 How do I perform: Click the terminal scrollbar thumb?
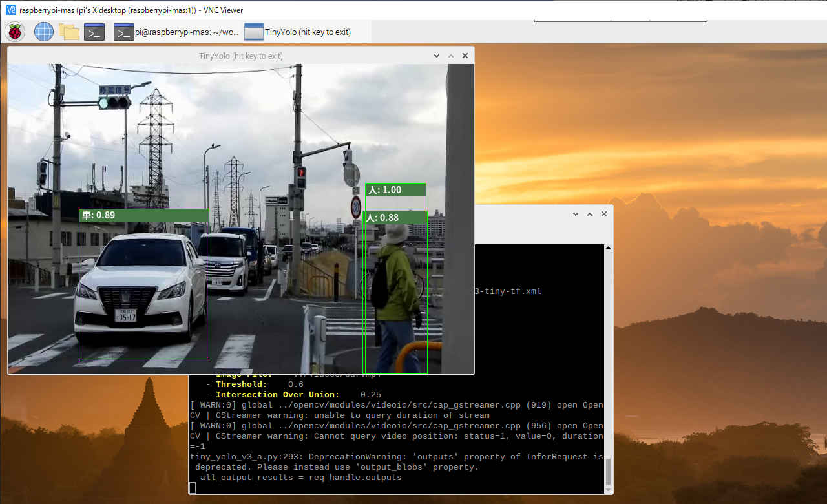[607, 470]
